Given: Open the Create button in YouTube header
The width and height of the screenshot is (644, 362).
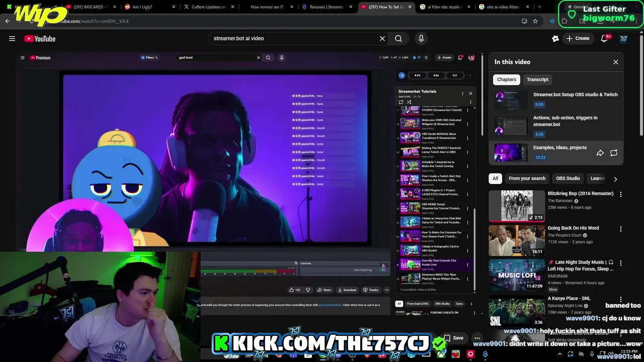Looking at the screenshot, I should (x=578, y=38).
